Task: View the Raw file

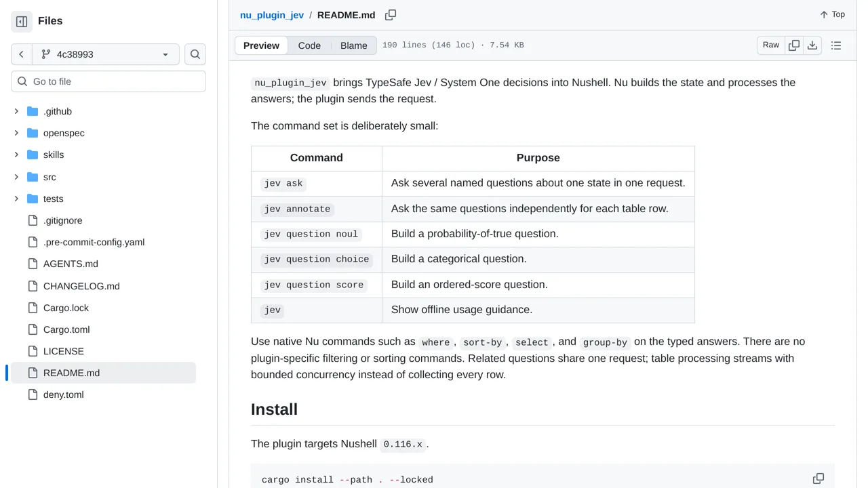Action: [771, 45]
